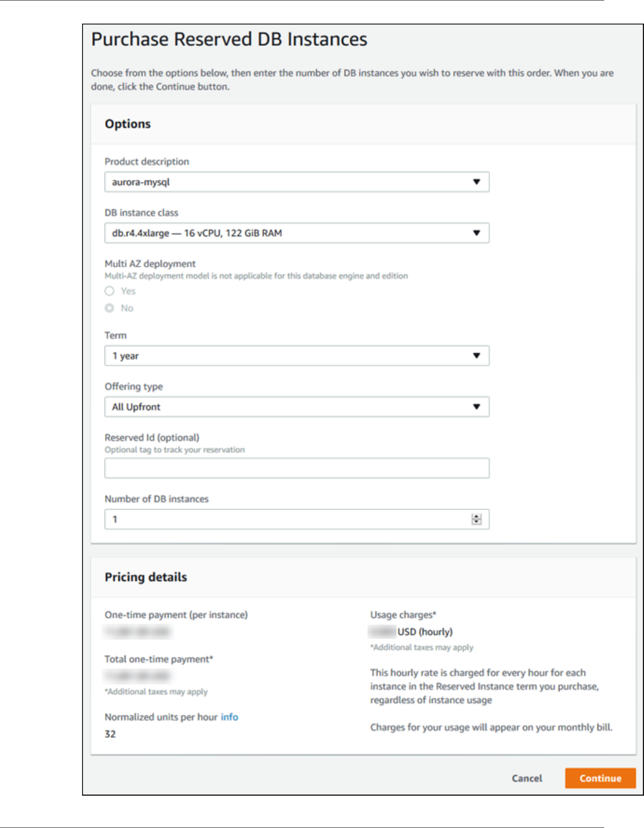Focus the Reserved Id optional text field
644x828 pixels.
click(x=297, y=468)
